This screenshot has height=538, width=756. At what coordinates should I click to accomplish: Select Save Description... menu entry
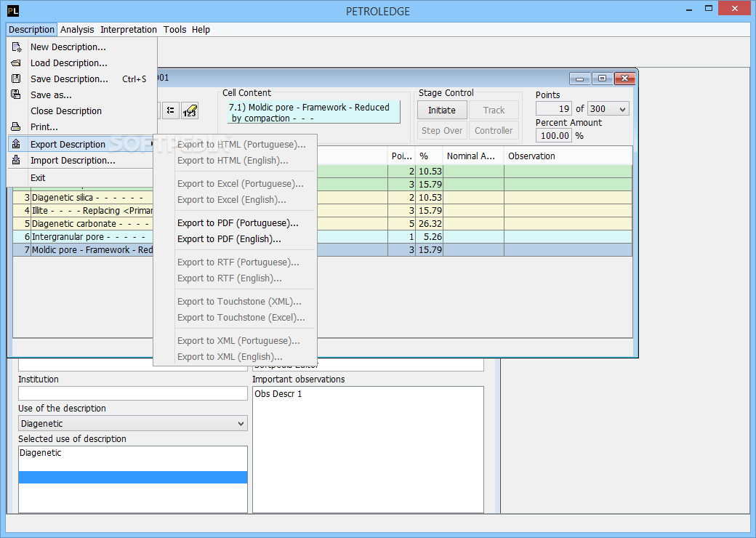(x=82, y=79)
